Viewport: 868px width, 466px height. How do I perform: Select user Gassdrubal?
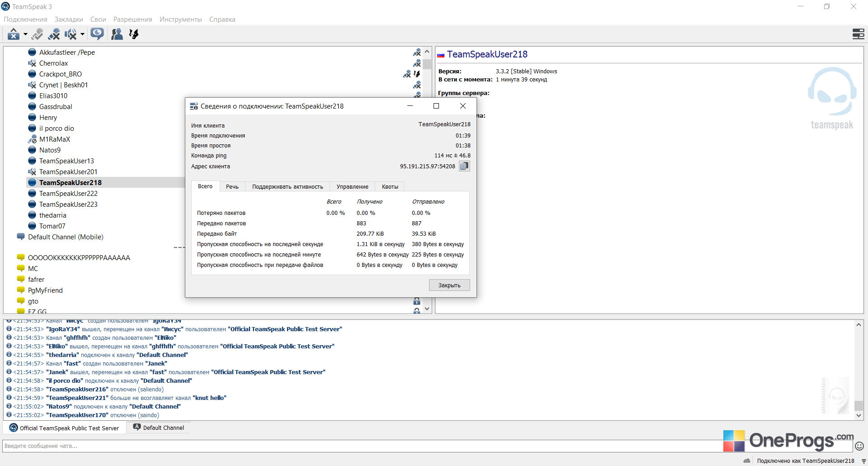(x=56, y=107)
